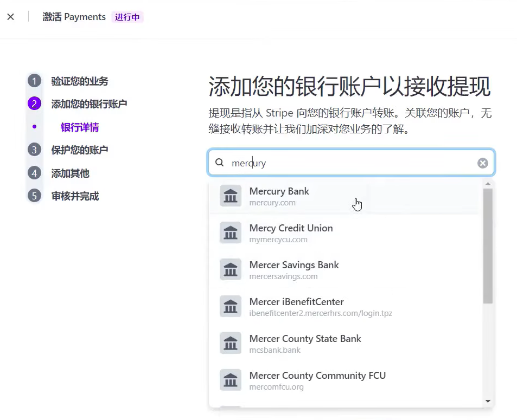This screenshot has height=420, width=517.
Task: Go to step 审核并完成
Action: point(75,196)
